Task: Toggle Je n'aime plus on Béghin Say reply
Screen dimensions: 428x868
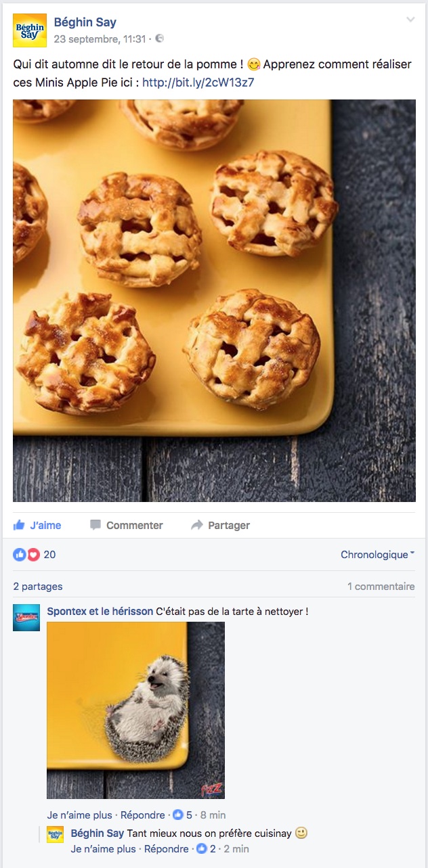Action: click(103, 848)
